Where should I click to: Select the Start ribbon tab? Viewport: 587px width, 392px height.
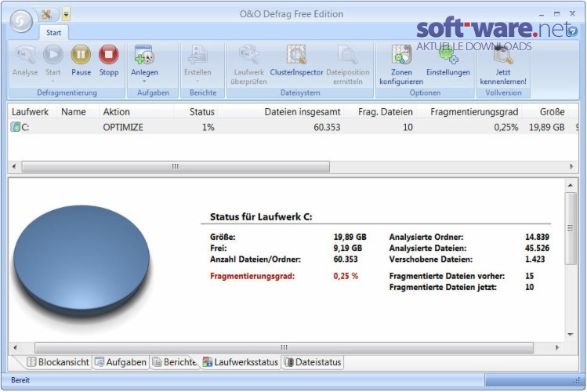click(x=53, y=33)
